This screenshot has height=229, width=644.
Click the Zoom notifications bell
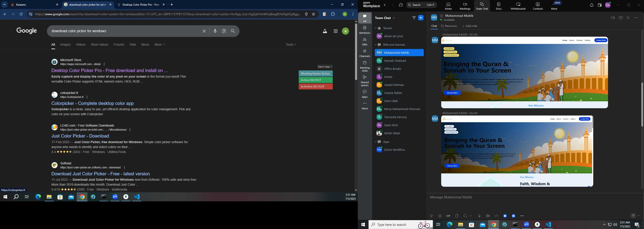click(591, 5)
